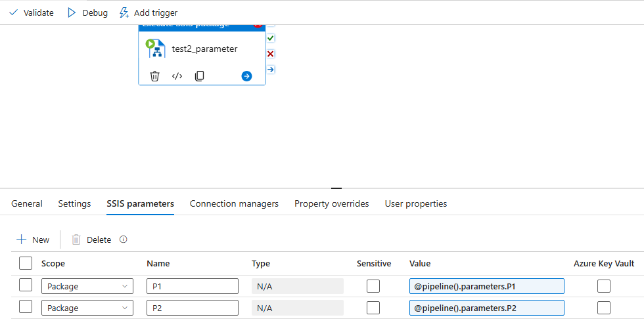Click the info icon next to Delete
This screenshot has width=644, height=334.
click(123, 240)
